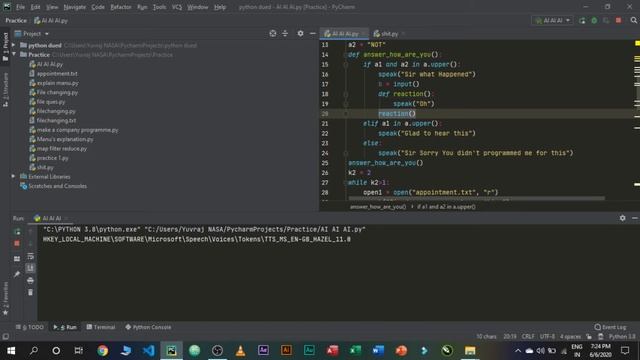Image resolution: width=640 pixels, height=360 pixels.
Task: Open Visual Studio Code from taskbar
Action: [149, 351]
